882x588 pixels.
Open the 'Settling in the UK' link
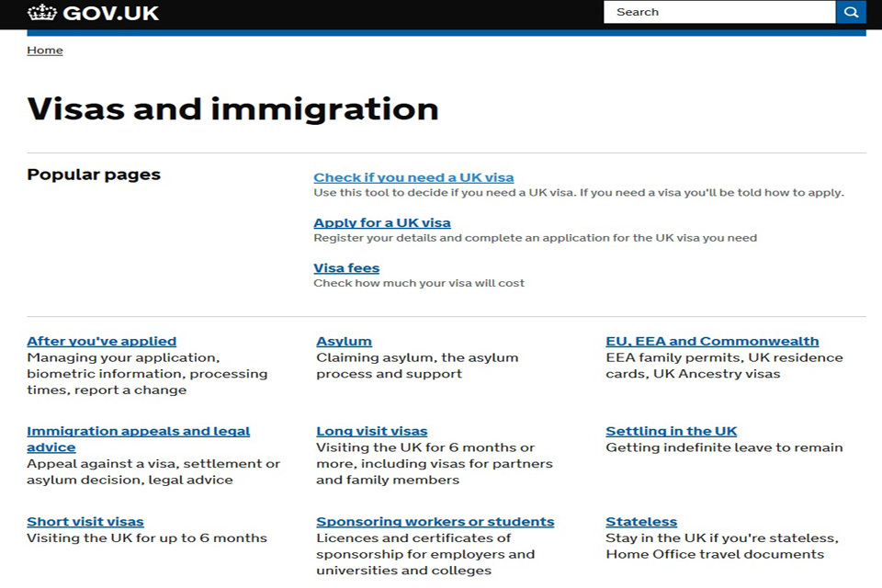(671, 431)
